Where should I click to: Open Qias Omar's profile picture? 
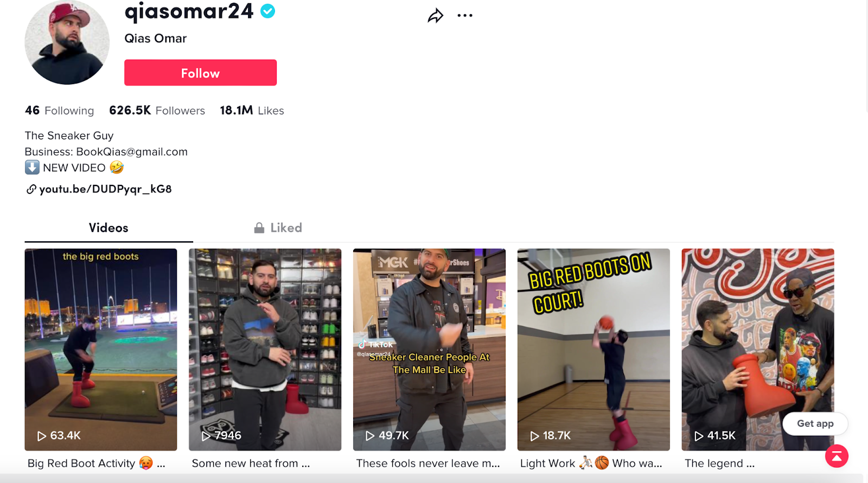(67, 42)
